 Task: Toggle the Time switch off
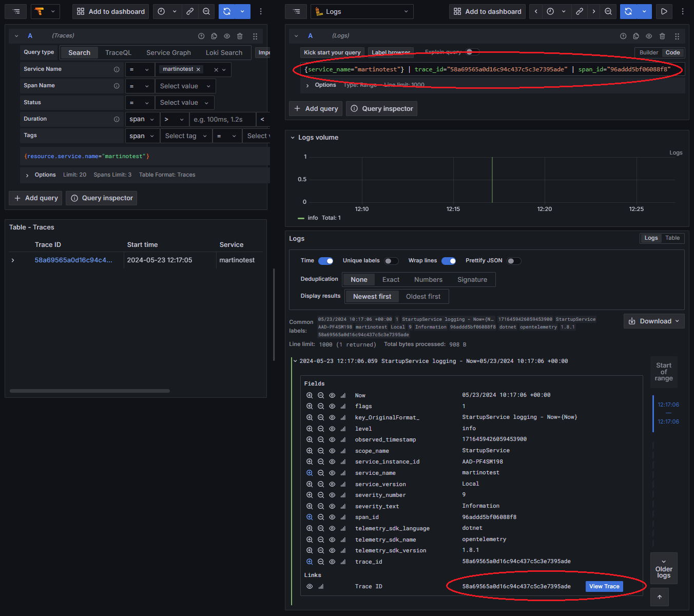tap(325, 261)
